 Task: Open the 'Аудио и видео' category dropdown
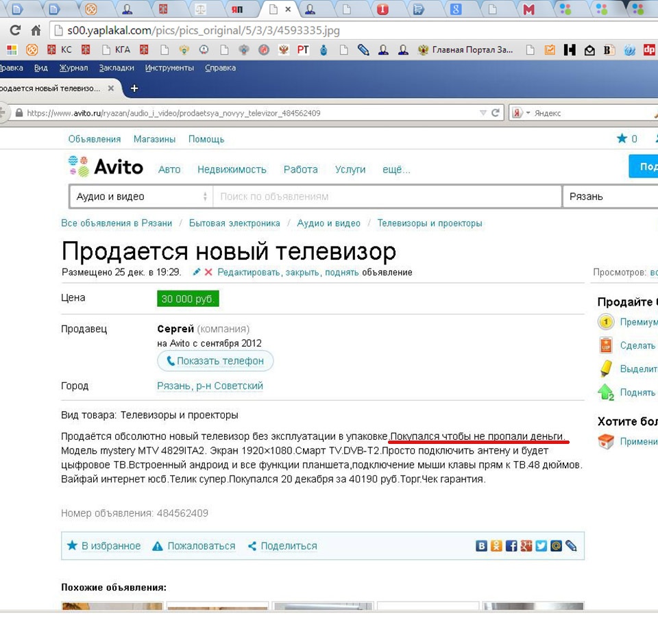coord(141,197)
